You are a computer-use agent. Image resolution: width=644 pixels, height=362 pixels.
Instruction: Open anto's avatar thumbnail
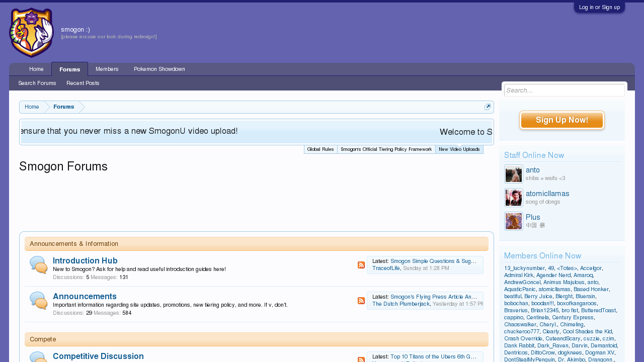coord(514,174)
